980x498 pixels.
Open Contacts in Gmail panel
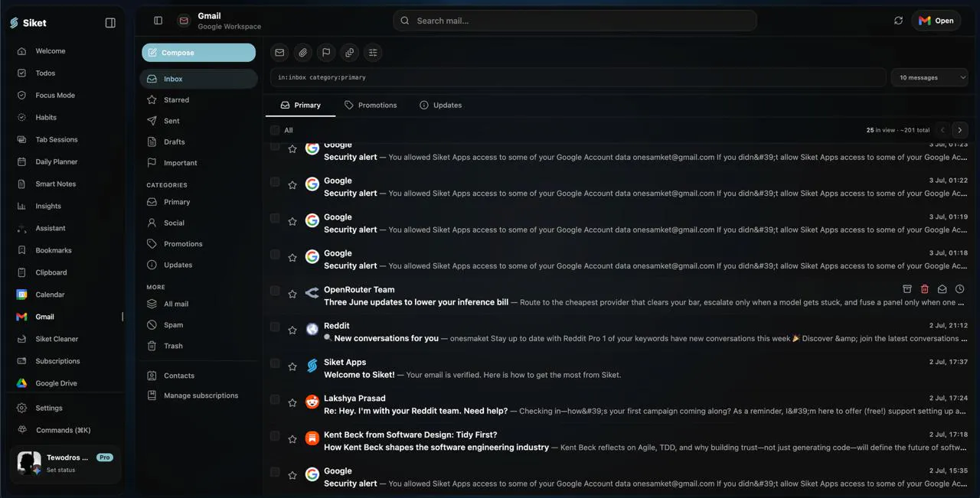point(198,376)
